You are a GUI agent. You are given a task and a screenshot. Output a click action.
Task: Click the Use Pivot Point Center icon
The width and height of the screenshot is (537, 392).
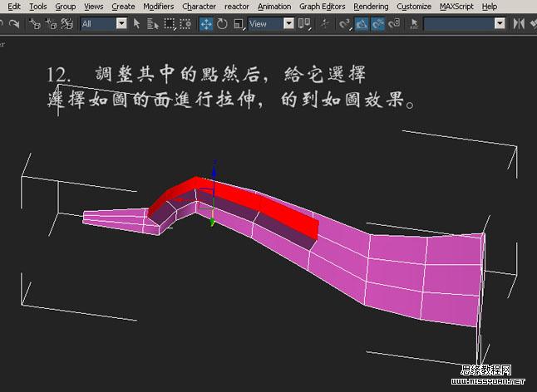pos(304,23)
